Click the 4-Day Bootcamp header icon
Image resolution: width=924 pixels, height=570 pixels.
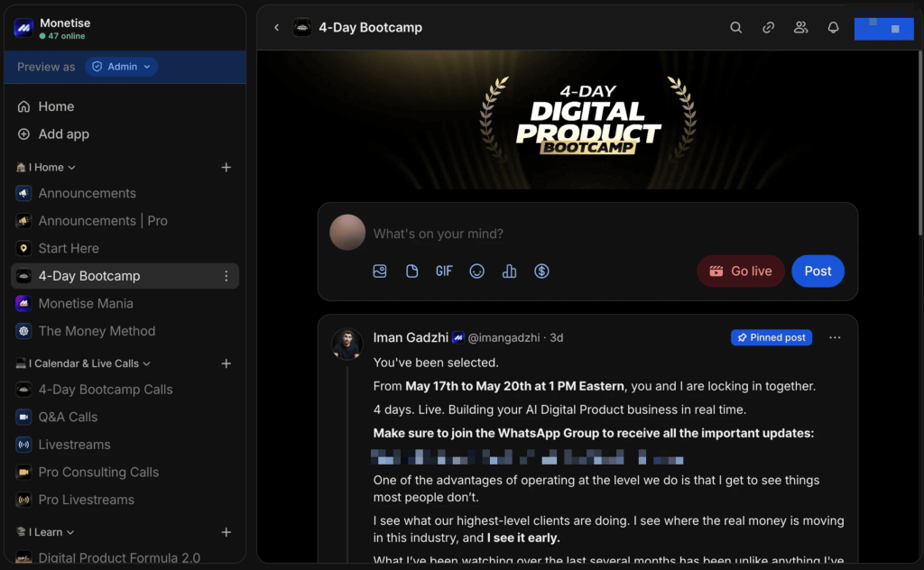click(302, 28)
